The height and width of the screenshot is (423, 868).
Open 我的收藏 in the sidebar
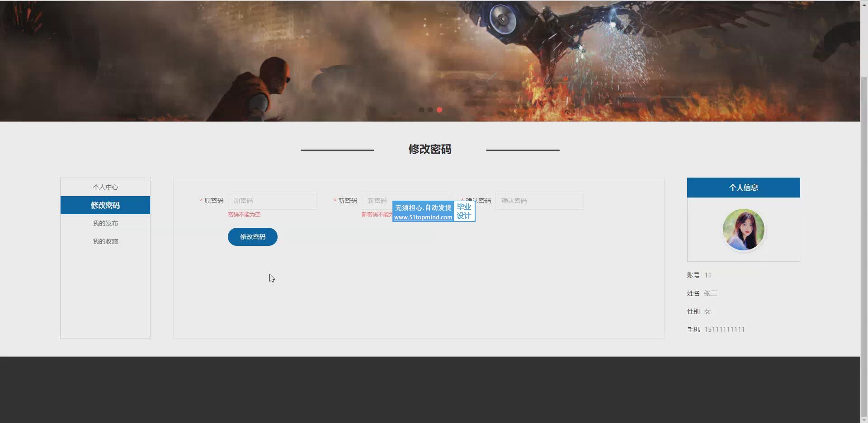[105, 241]
